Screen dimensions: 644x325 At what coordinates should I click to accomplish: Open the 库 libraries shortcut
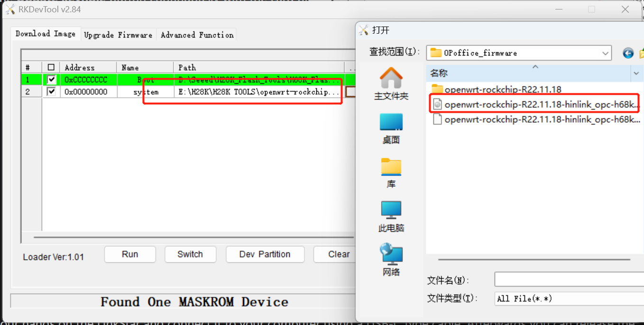[391, 172]
